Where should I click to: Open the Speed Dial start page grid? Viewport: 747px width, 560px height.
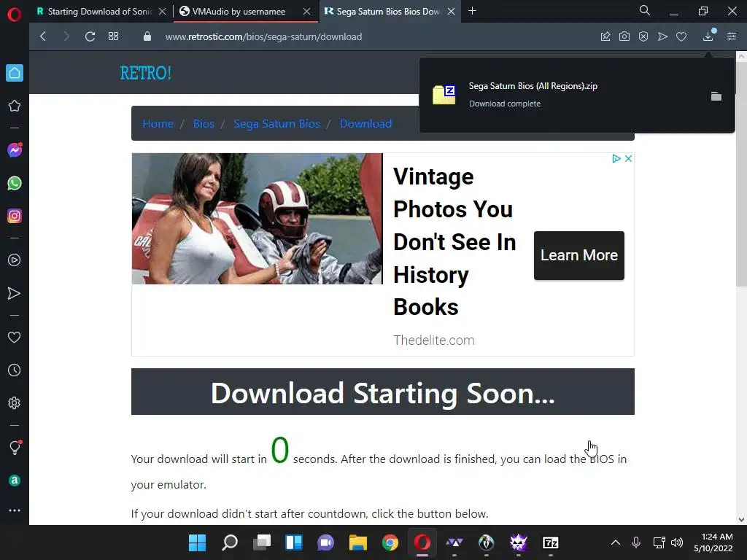tap(113, 36)
